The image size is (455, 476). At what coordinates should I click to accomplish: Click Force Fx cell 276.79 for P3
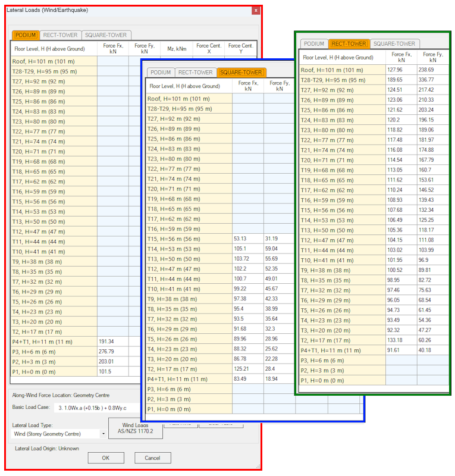113,352
